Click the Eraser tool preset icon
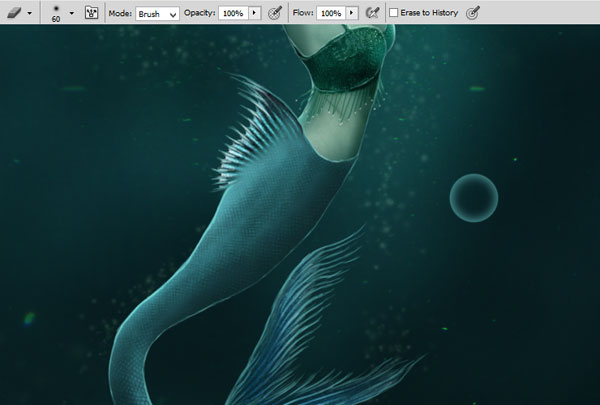Screen dimensions: 600x405 point(14,13)
